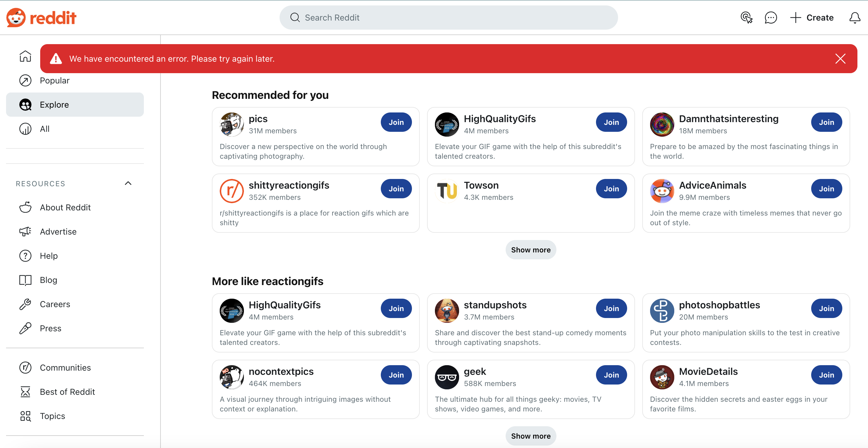Click the Best of Reddit sidebar icon

pos(24,391)
